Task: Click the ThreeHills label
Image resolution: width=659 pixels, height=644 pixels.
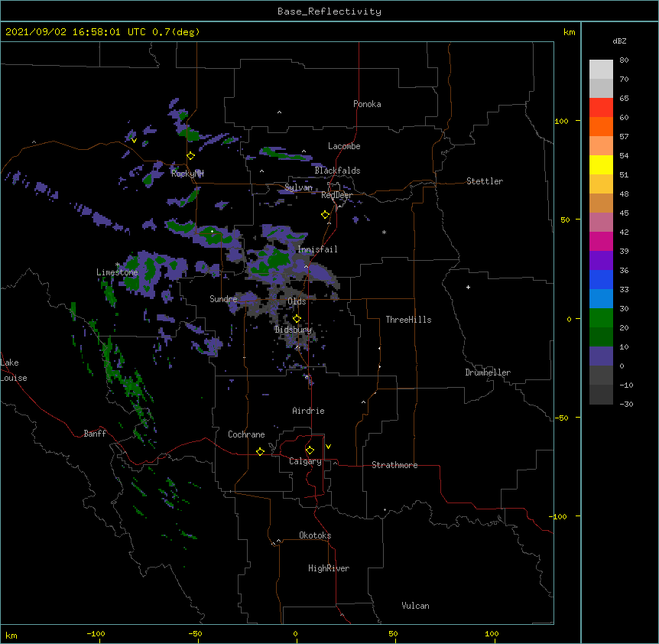Action: tap(408, 320)
